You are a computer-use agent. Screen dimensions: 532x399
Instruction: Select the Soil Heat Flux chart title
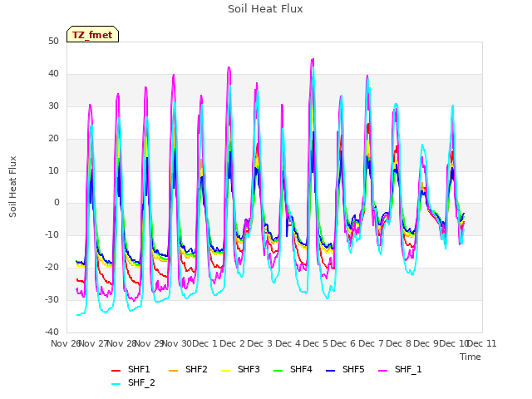(265, 9)
